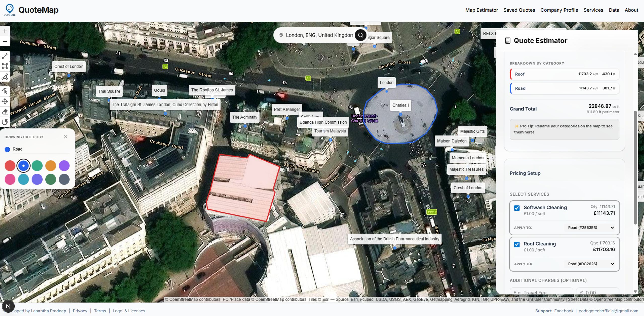Click the Momento London label
The image size is (644, 316).
click(467, 158)
